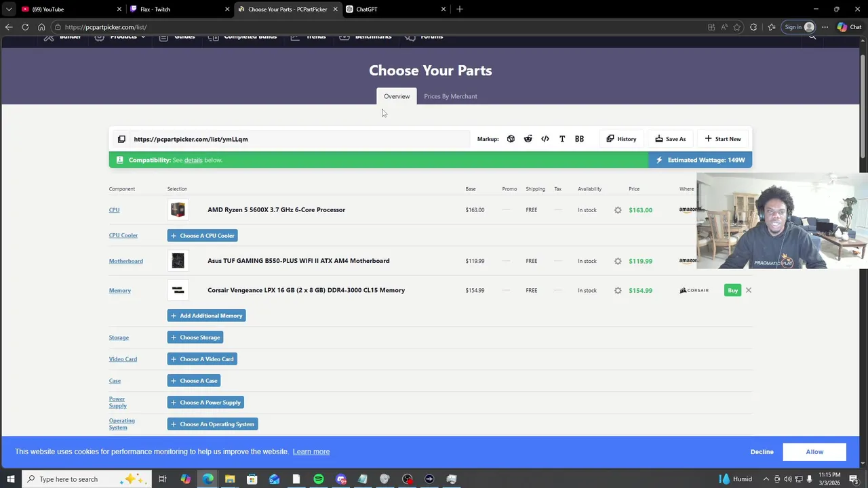The height and width of the screenshot is (488, 868).
Task: Click Save As for the part list
Action: pyautogui.click(x=670, y=139)
